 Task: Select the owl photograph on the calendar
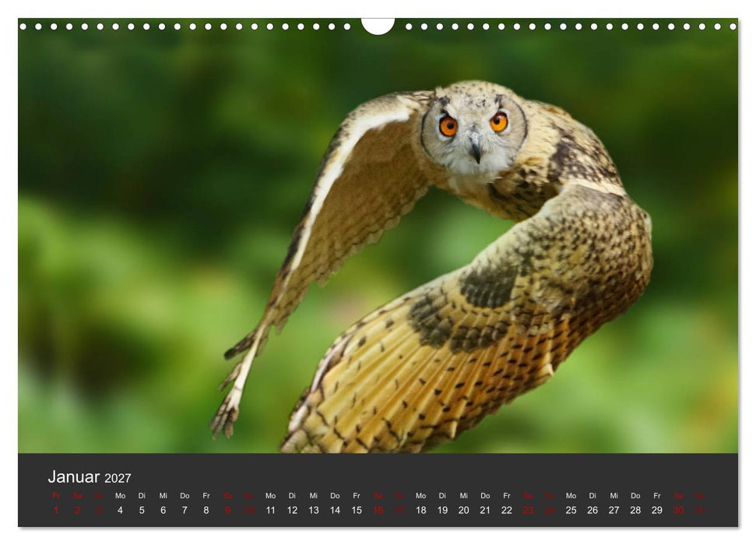tap(378, 236)
